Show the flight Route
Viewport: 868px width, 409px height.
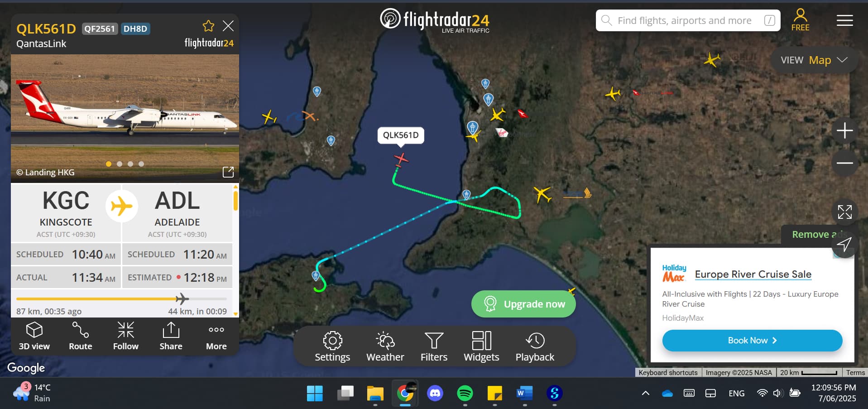[80, 336]
